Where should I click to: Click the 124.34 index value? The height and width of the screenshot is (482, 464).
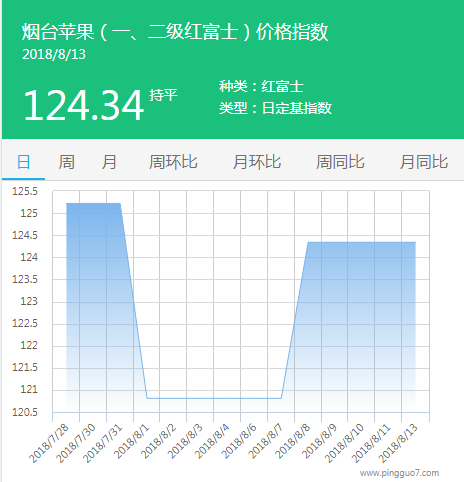[84, 105]
